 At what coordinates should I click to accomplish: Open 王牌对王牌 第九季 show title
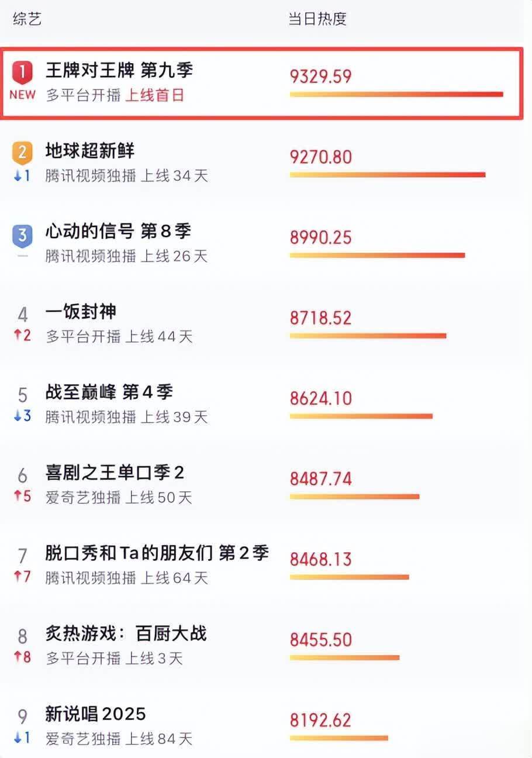pyautogui.click(x=119, y=71)
